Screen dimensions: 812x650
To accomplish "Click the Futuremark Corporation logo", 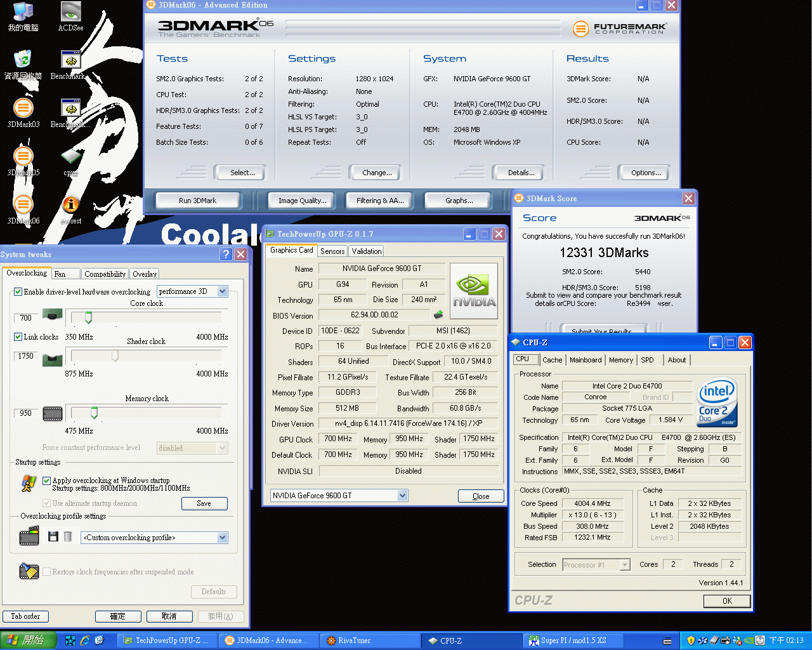I will click(620, 29).
